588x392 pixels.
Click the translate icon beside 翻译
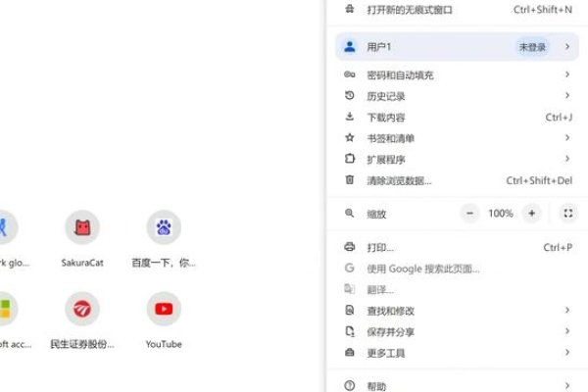350,289
